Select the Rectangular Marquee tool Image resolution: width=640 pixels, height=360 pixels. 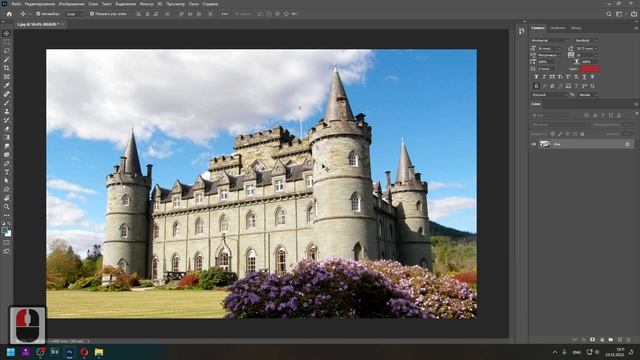coord(7,42)
